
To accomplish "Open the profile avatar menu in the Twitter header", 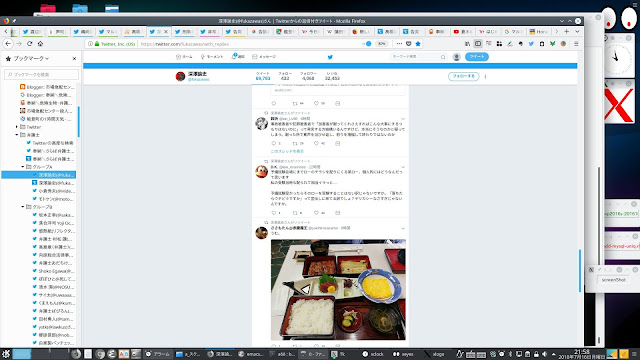I will point(456,57).
